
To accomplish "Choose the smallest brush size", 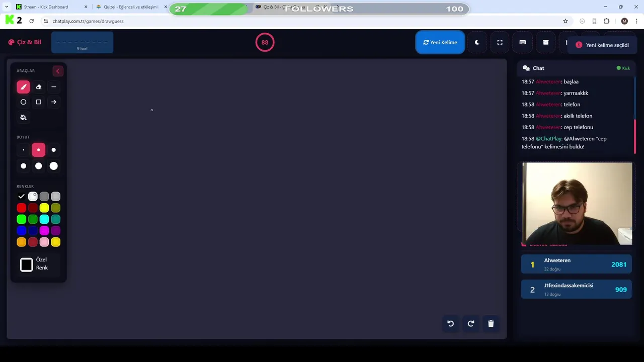I will 23,150.
